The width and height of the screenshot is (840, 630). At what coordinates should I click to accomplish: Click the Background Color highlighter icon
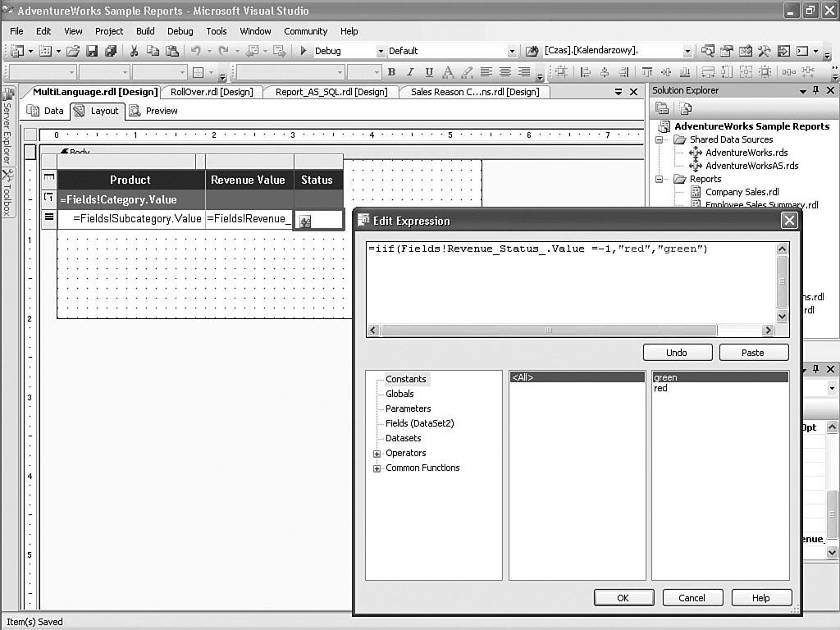point(467,72)
